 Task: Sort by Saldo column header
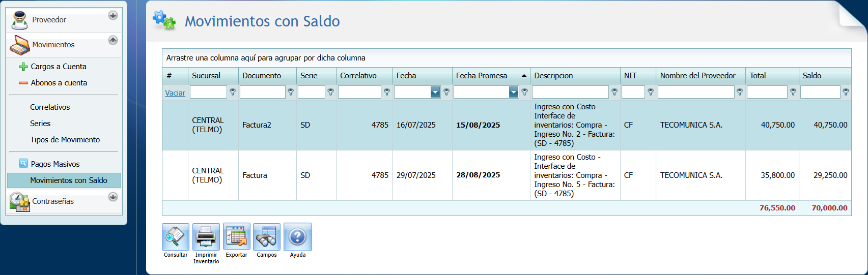(x=825, y=76)
